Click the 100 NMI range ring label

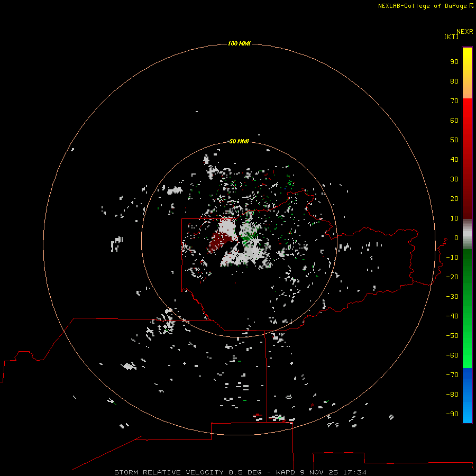coord(239,43)
